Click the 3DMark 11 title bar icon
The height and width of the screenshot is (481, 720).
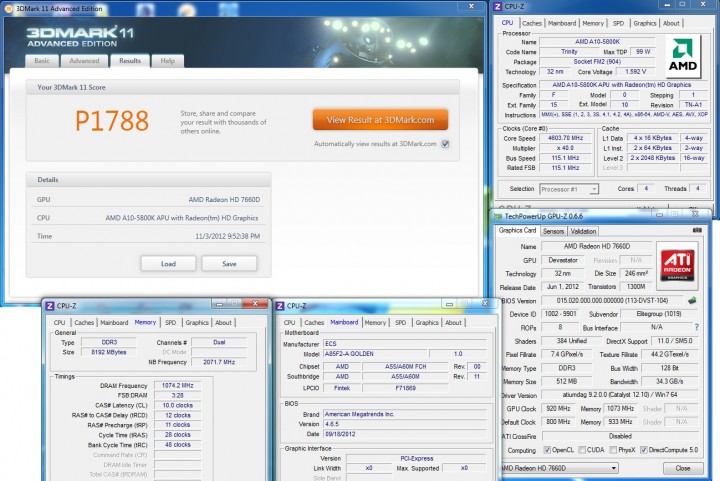click(8, 8)
